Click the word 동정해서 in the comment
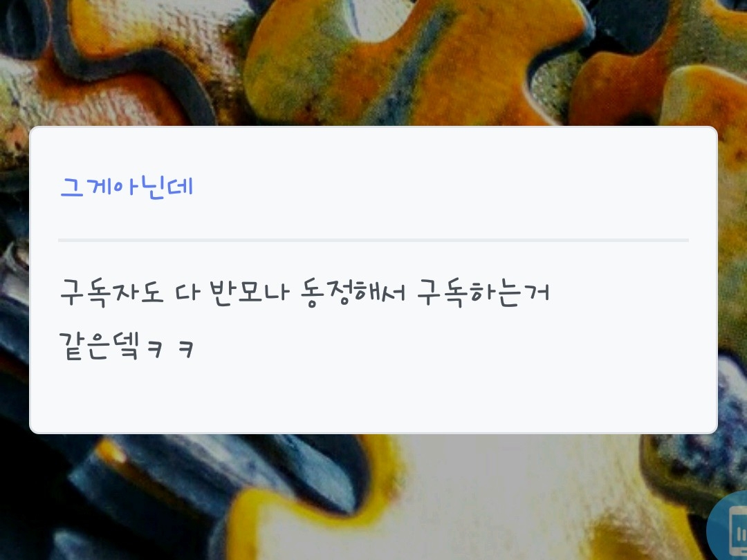The height and width of the screenshot is (560, 747). pos(353,293)
